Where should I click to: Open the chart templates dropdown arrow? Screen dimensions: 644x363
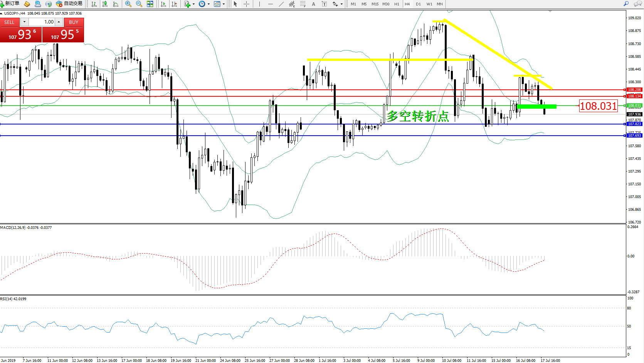pyautogui.click(x=224, y=4)
